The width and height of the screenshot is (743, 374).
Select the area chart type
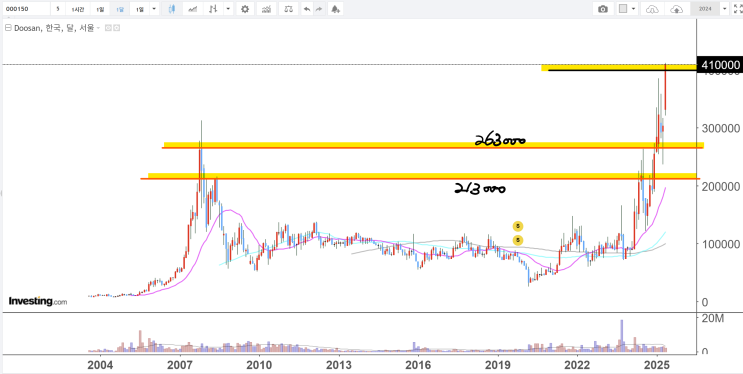click(x=192, y=9)
